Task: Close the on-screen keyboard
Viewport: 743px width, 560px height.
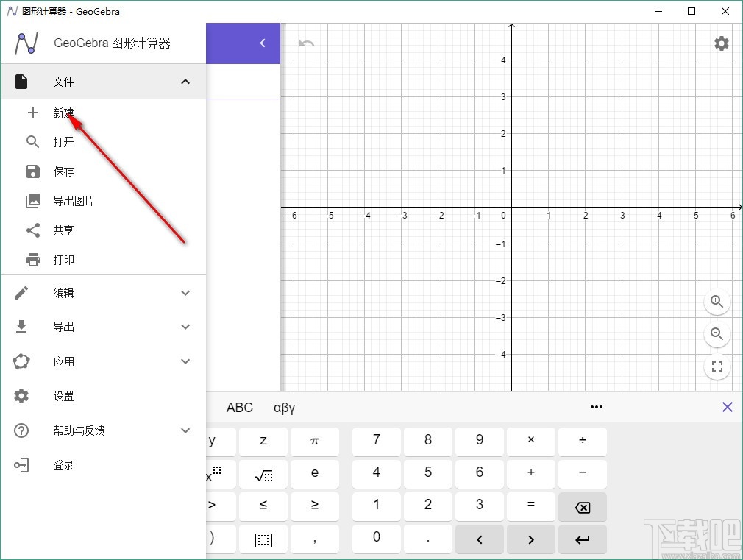Action: pyautogui.click(x=728, y=407)
